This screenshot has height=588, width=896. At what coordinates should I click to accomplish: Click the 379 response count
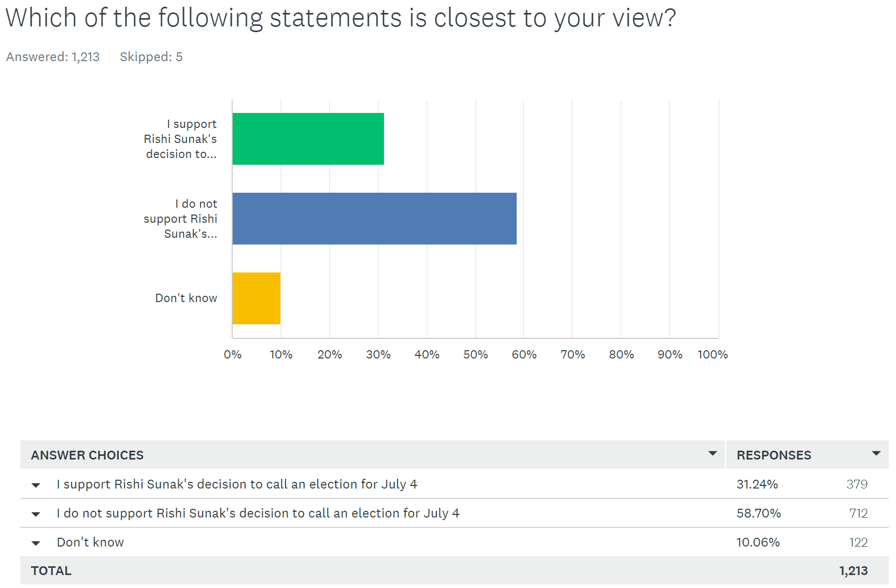tap(857, 484)
